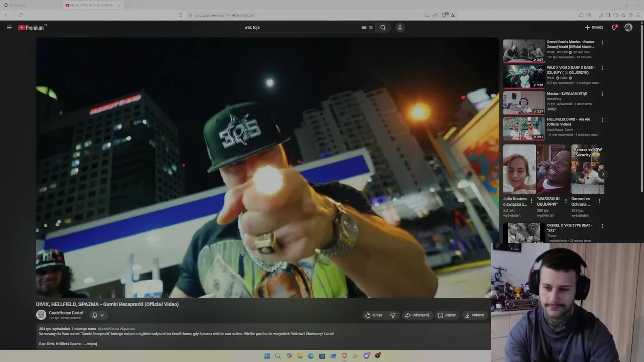Image resolution: width=644 pixels, height=362 pixels.
Task: Open Gamrot vs KSW Security short
Action: click(588, 169)
